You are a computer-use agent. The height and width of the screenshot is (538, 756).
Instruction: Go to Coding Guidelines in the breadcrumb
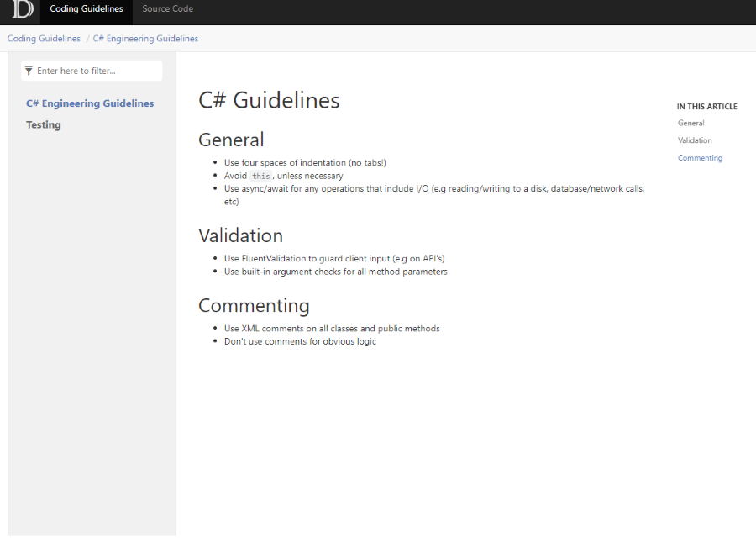44,39
